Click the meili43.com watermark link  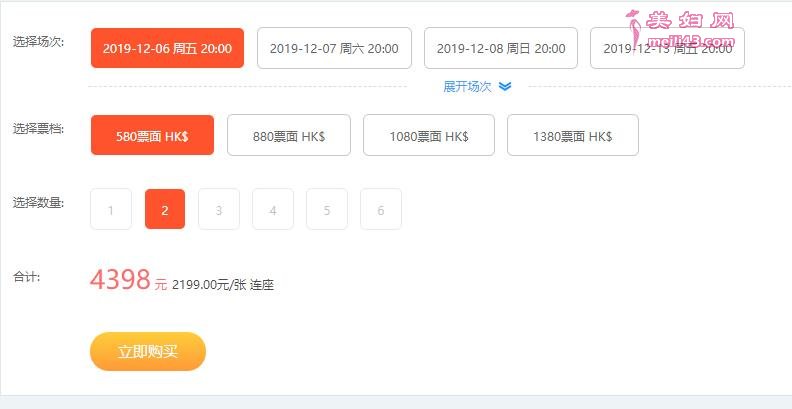tap(691, 41)
